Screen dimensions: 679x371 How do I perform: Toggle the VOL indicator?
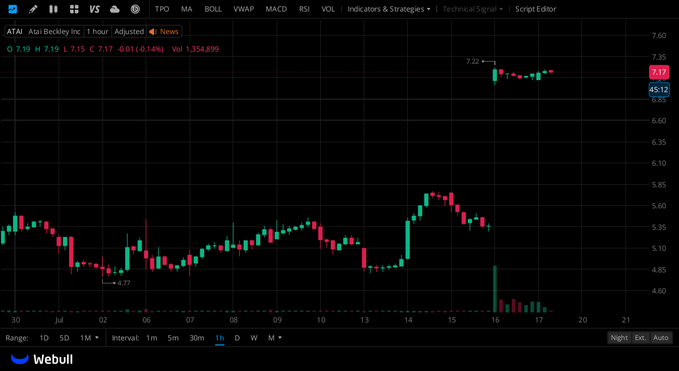(x=328, y=9)
